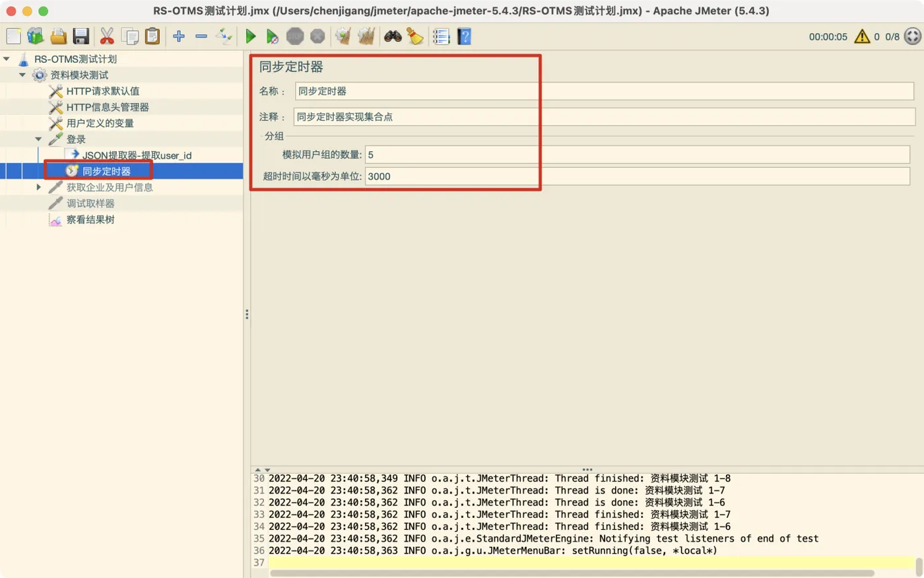924x578 pixels.
Task: Start the test with no pauses
Action: pos(272,36)
